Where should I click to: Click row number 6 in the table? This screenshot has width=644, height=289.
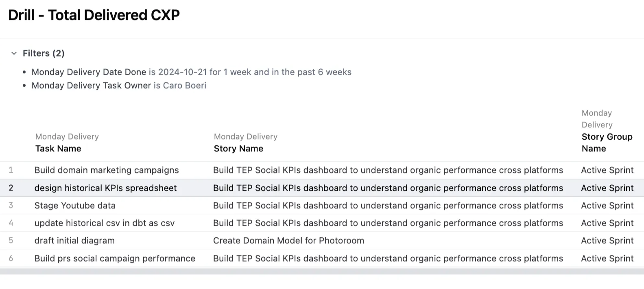tap(11, 258)
